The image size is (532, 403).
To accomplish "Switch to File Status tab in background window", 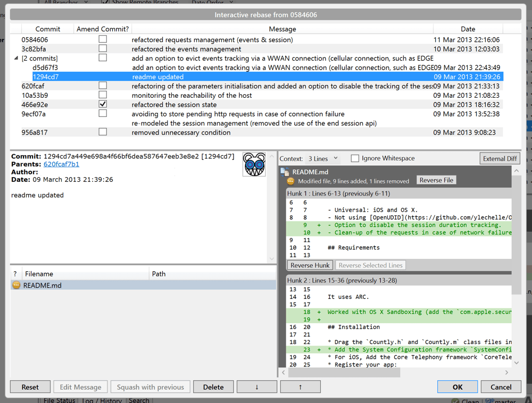I will click(x=60, y=400).
